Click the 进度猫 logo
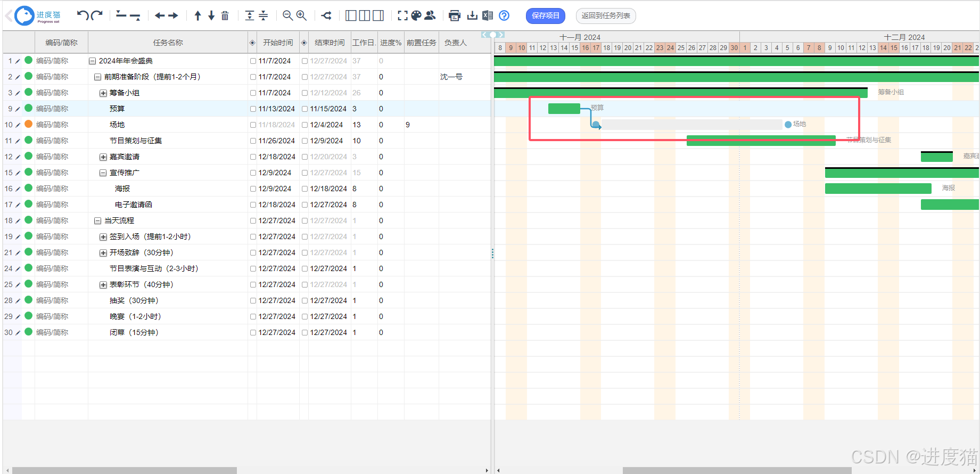980x474 pixels. [x=37, y=15]
